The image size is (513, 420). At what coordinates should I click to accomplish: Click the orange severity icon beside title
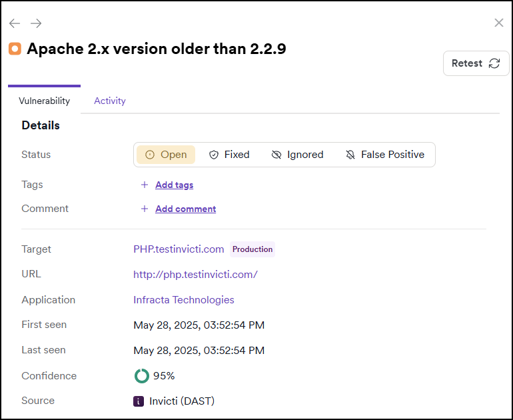[15, 49]
